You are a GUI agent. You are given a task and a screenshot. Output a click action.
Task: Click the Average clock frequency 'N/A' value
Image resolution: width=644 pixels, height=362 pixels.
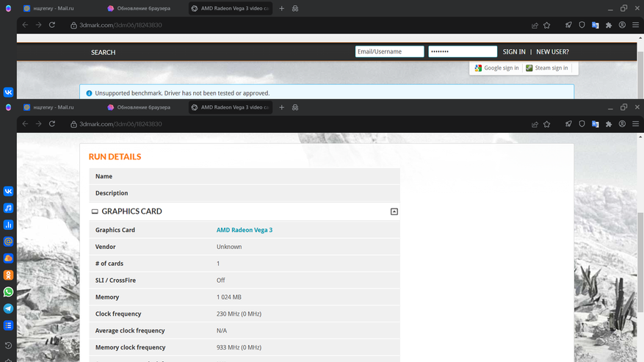tap(221, 330)
